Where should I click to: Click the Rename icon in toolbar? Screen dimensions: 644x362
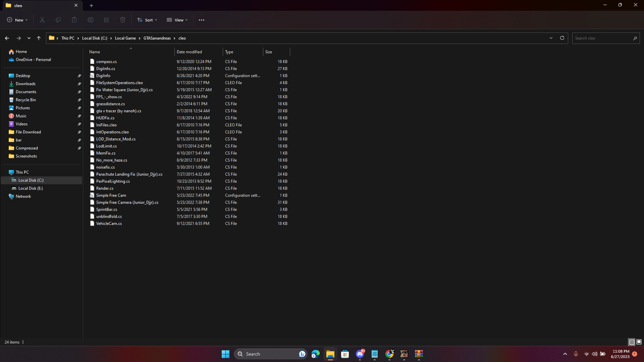[x=91, y=20]
